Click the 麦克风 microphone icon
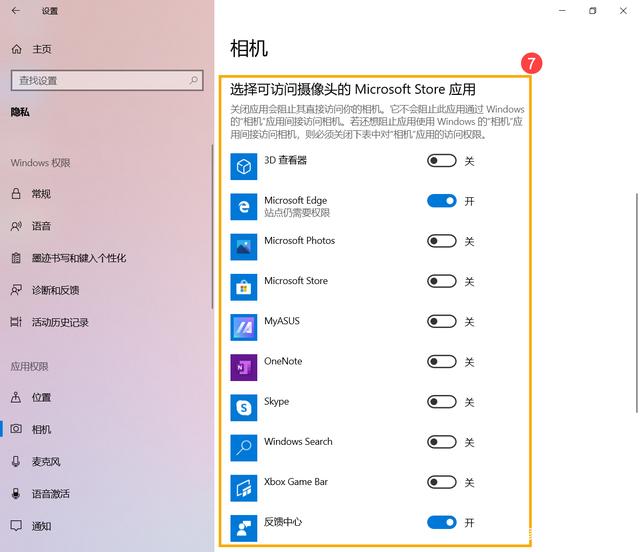 16,461
